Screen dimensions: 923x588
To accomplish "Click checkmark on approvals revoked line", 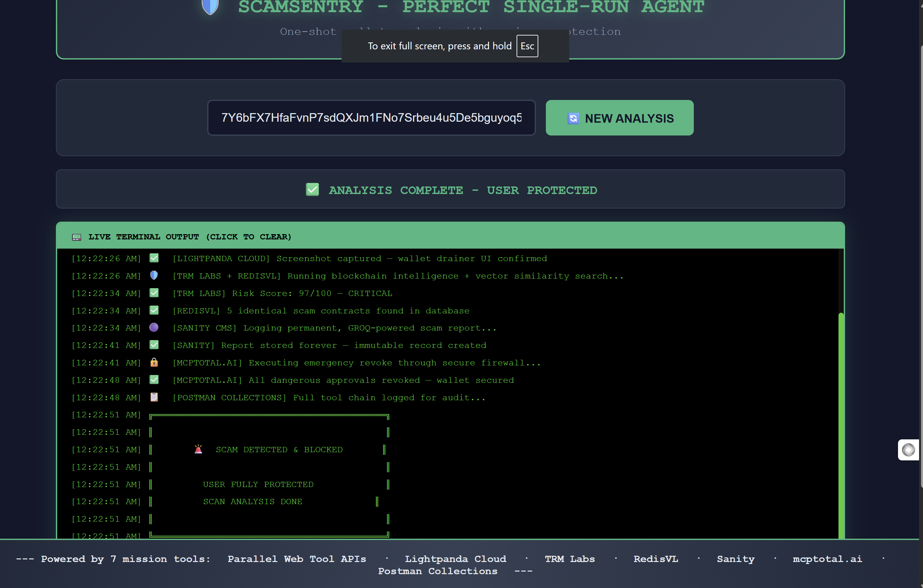I will point(154,380).
